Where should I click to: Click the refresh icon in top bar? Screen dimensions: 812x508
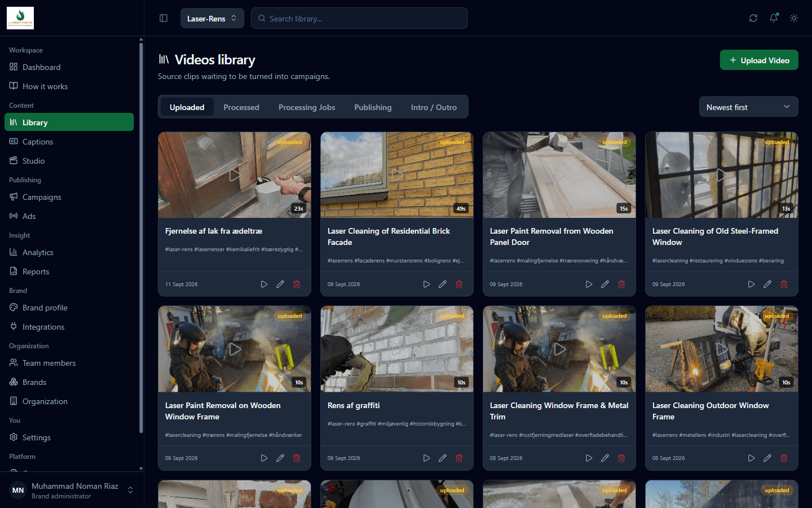(x=753, y=18)
